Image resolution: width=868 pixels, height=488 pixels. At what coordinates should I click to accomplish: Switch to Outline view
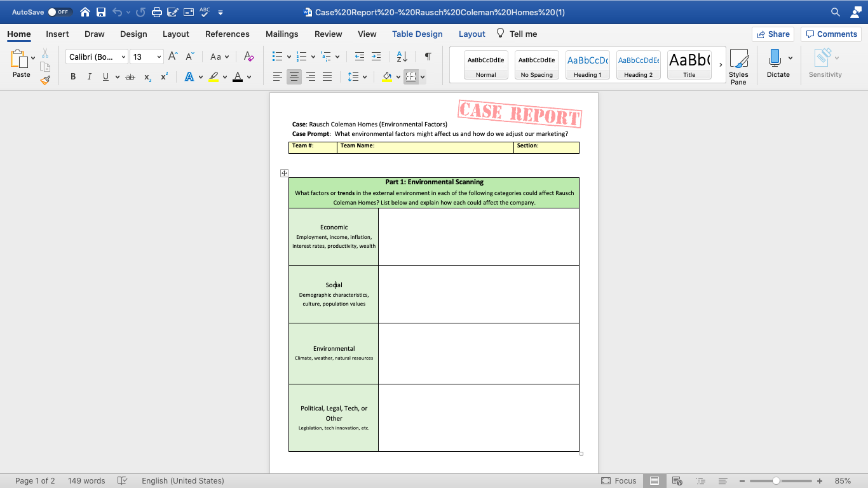(700, 481)
